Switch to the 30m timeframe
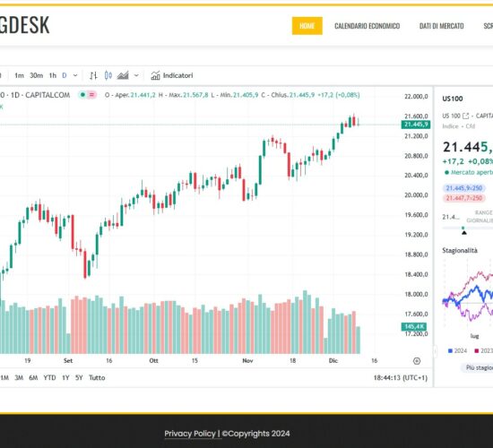Image resolution: width=493 pixels, height=448 pixels. tap(36, 75)
